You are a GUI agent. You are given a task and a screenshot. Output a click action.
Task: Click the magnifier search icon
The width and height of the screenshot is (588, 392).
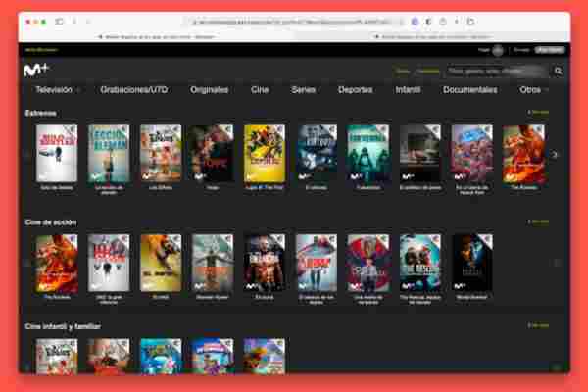pyautogui.click(x=559, y=71)
